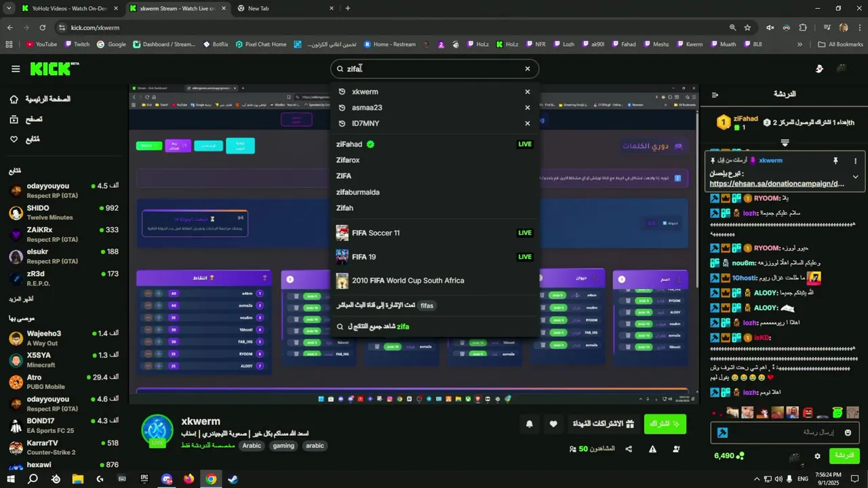Open the Following heart in sidebar
Viewport: 868px width, 488px height.
click(14, 139)
